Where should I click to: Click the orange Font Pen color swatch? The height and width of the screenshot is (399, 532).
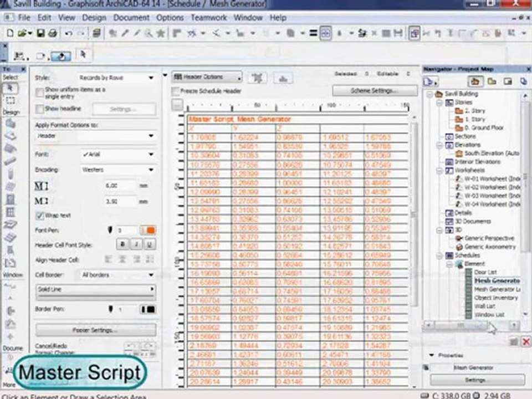pyautogui.click(x=148, y=231)
